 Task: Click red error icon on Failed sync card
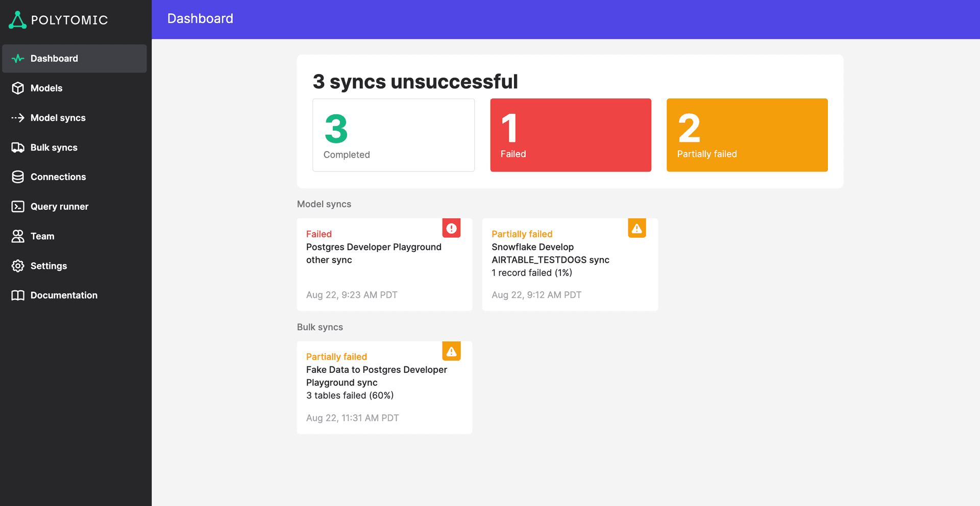tap(451, 229)
